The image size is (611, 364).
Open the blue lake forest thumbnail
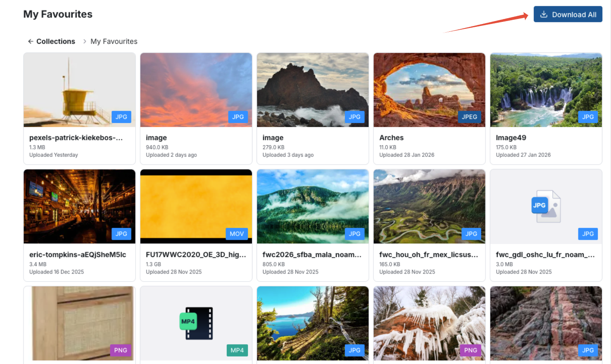[313, 323]
